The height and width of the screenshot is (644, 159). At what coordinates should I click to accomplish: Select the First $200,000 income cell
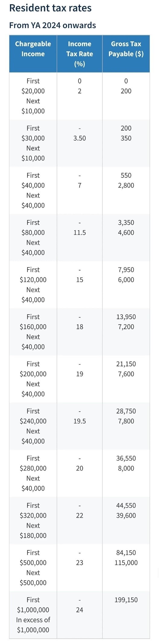33,369
